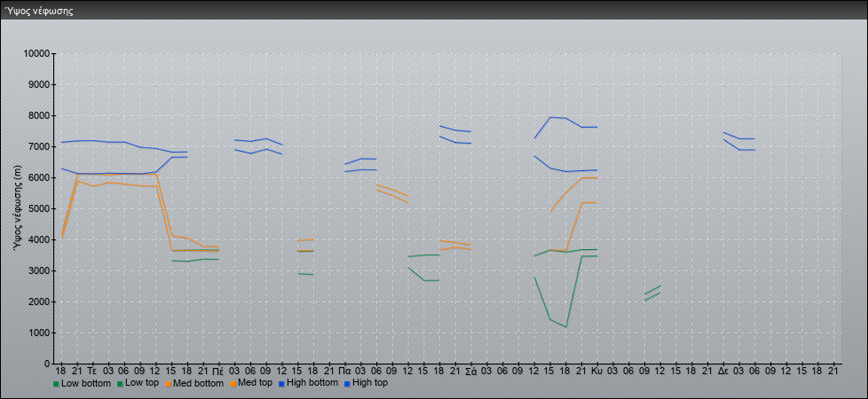Viewport: 868px width, 399px height.
Task: Click the orange swatch beside Med bottom
Action: 169,384
